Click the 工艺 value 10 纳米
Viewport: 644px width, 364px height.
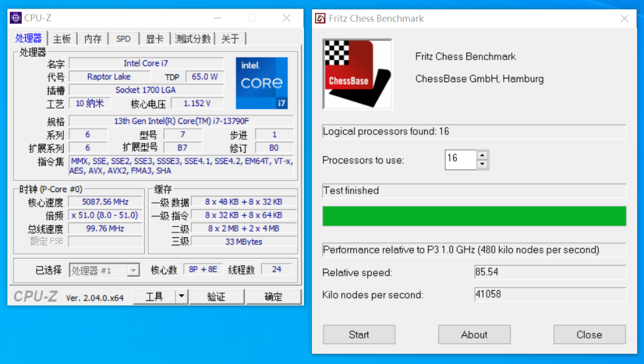coord(89,103)
